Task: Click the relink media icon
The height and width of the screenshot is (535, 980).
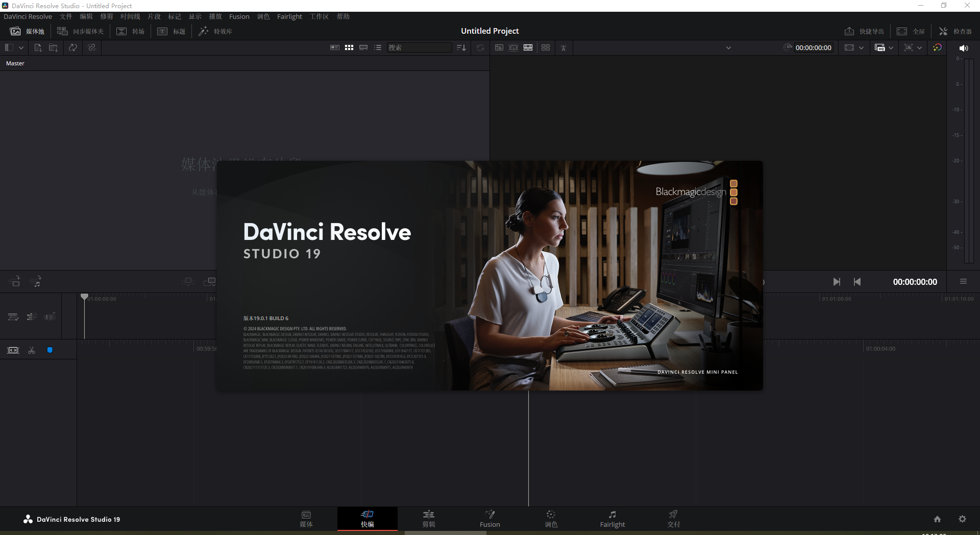Action: (x=92, y=47)
